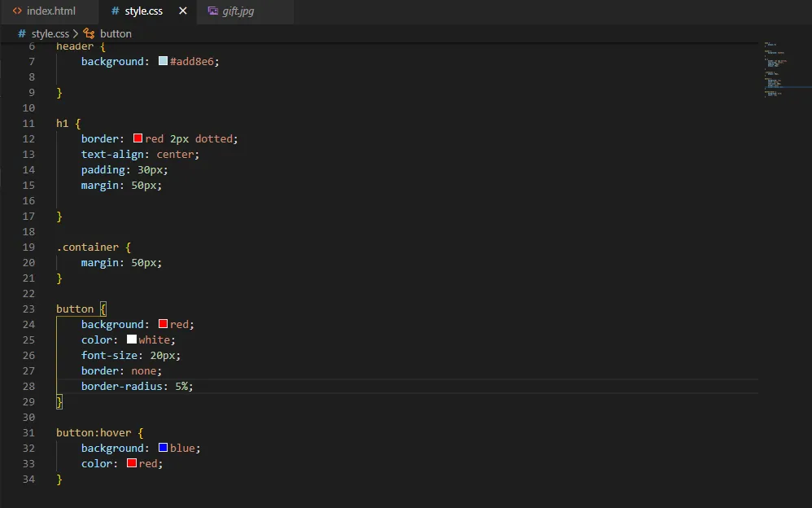
Task: Open the red swatch on line 33
Action: (132, 463)
